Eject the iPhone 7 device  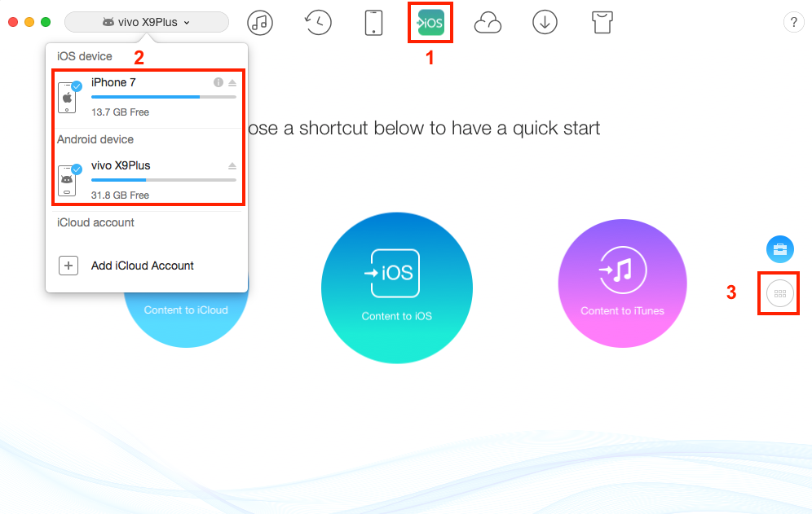(232, 83)
